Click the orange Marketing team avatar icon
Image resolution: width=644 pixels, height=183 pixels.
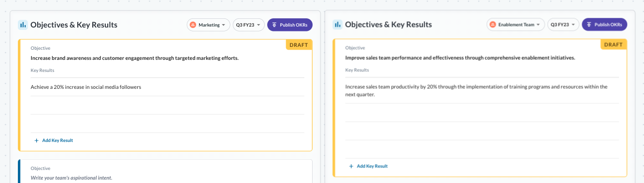(x=193, y=25)
